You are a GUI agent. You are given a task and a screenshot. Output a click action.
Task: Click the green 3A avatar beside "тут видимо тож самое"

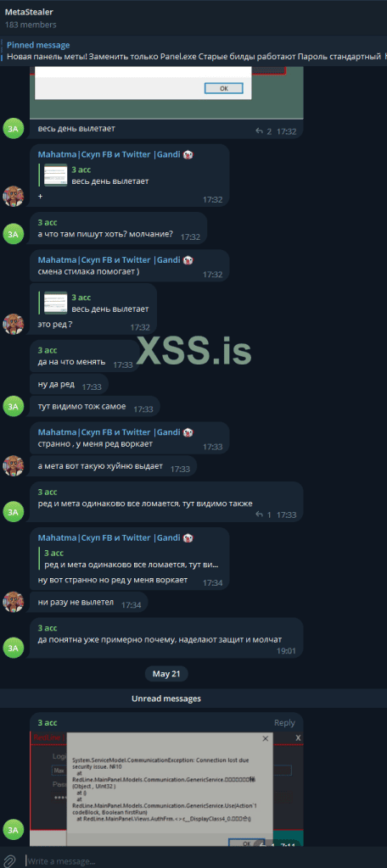14,406
